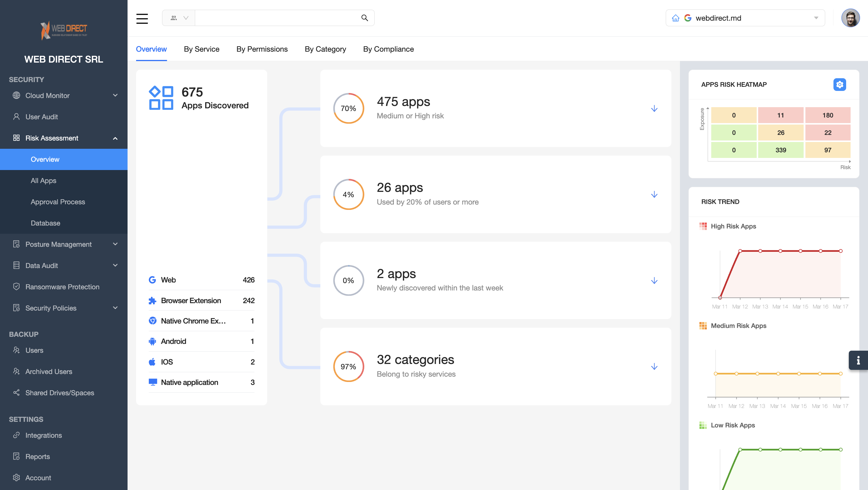The image size is (868, 490).
Task: Open the user filter dropdown in search
Action: [x=179, y=18]
